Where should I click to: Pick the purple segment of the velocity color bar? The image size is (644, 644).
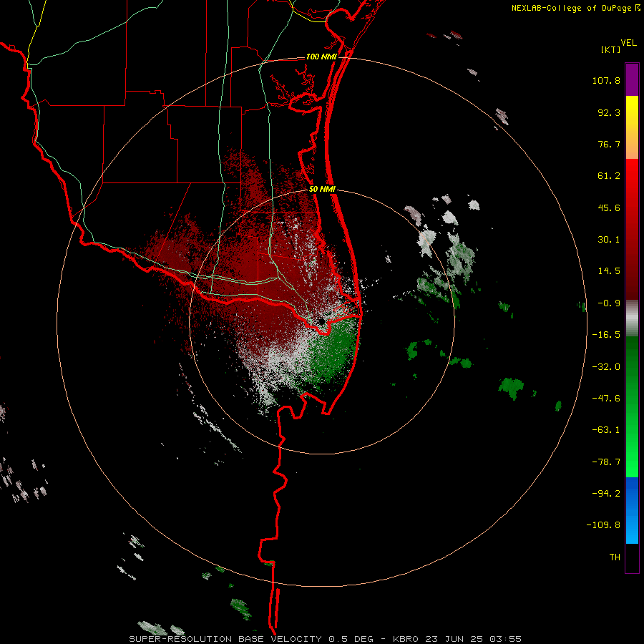pyautogui.click(x=632, y=79)
